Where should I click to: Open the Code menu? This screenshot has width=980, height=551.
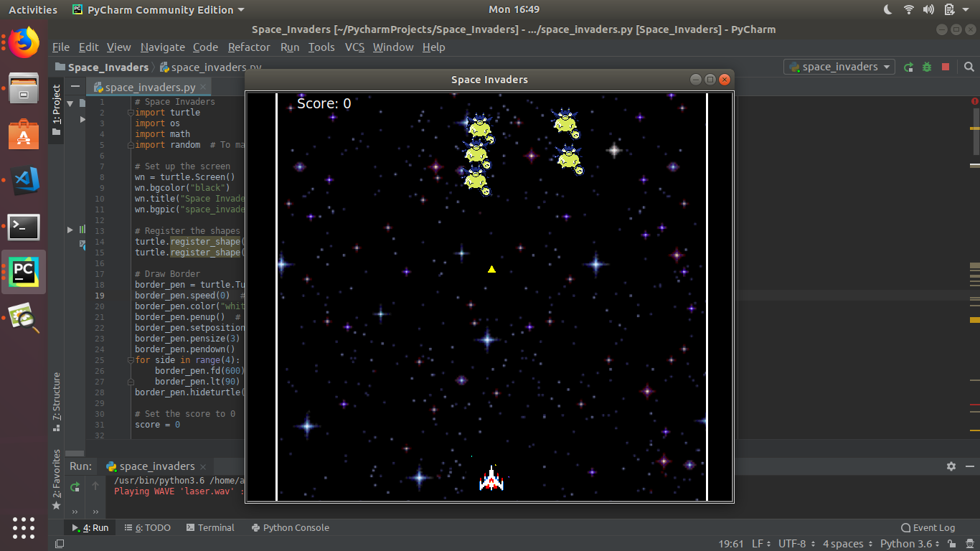click(205, 47)
